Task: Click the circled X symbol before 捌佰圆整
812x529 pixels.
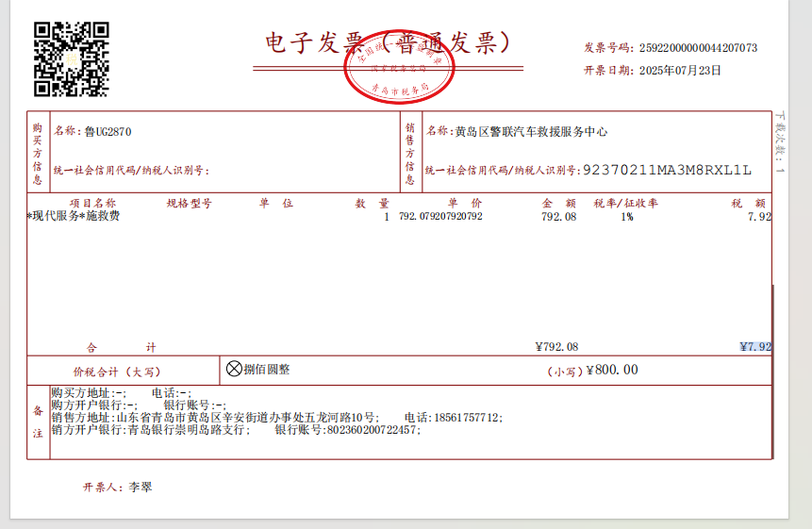Action: point(234,369)
